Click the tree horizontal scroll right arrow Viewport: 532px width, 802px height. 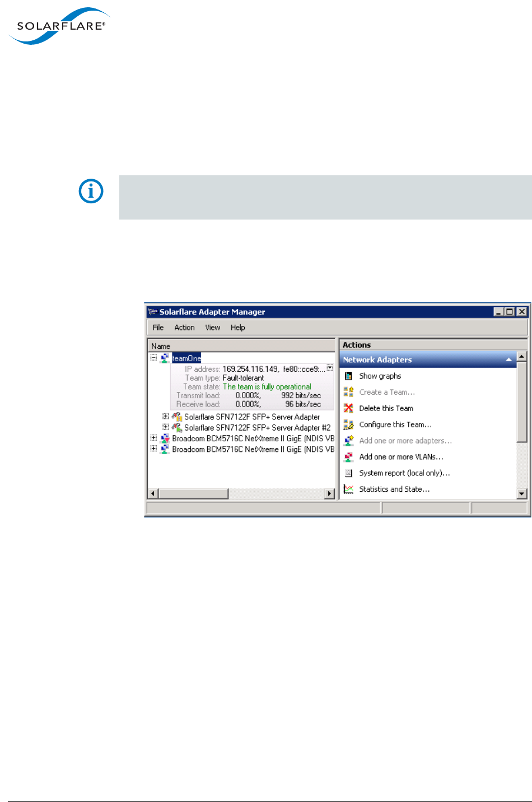[x=330, y=493]
